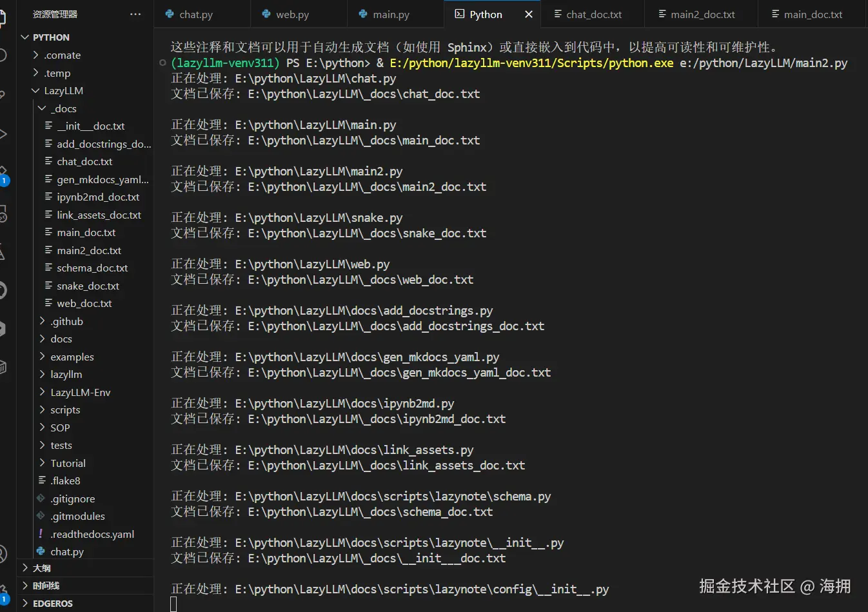Screen dimensions: 868x612
Task: Open the main2_doc.txt editor tab
Action: click(x=701, y=14)
